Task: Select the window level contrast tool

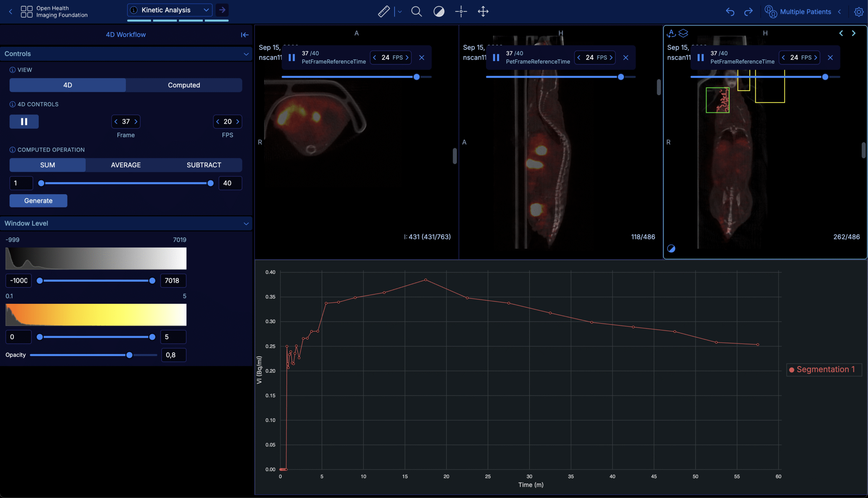Action: tap(439, 11)
